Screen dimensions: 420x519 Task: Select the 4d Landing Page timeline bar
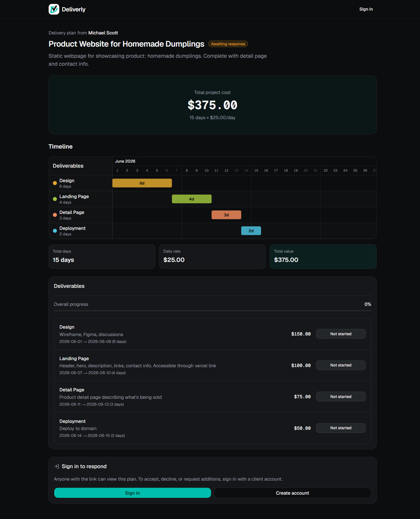tap(192, 199)
